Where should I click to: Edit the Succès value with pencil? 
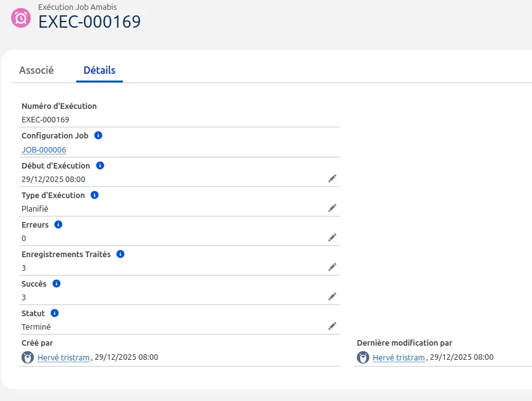(332, 296)
